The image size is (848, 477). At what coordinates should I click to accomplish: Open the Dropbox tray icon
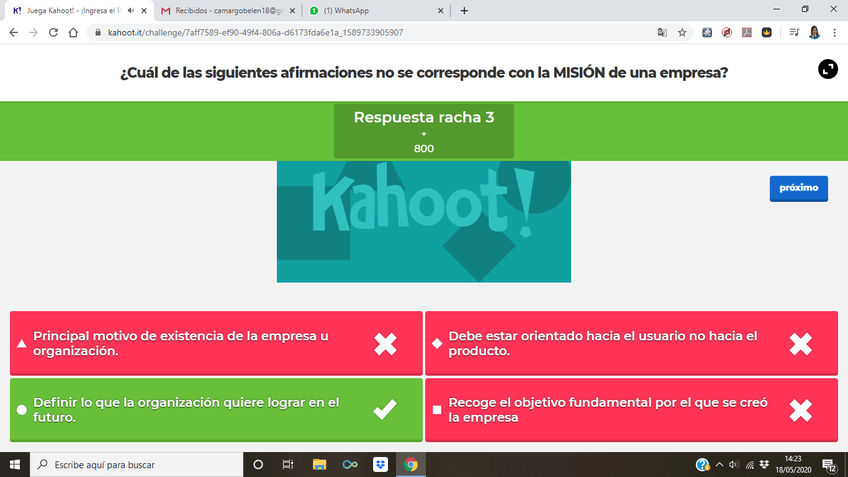[x=764, y=465]
